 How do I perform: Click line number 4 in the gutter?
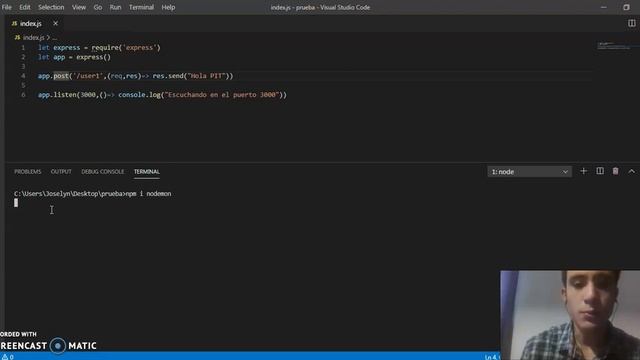point(23,76)
